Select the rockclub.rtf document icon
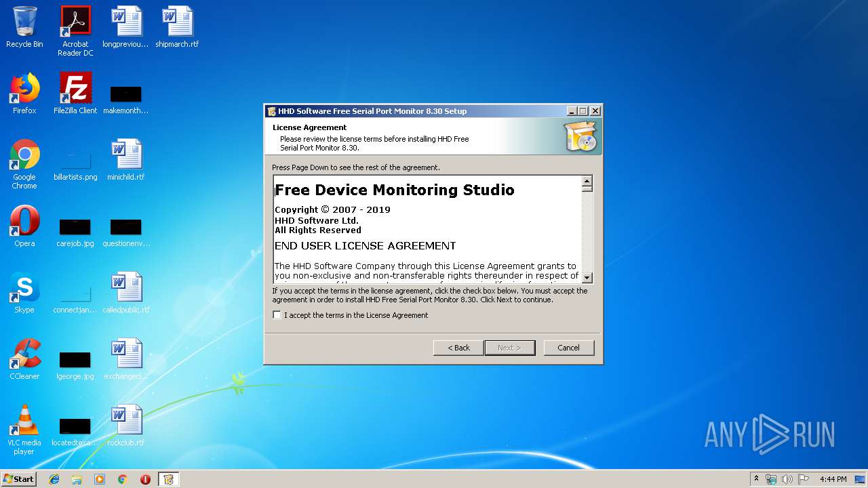This screenshot has height=488, width=868. [125, 426]
